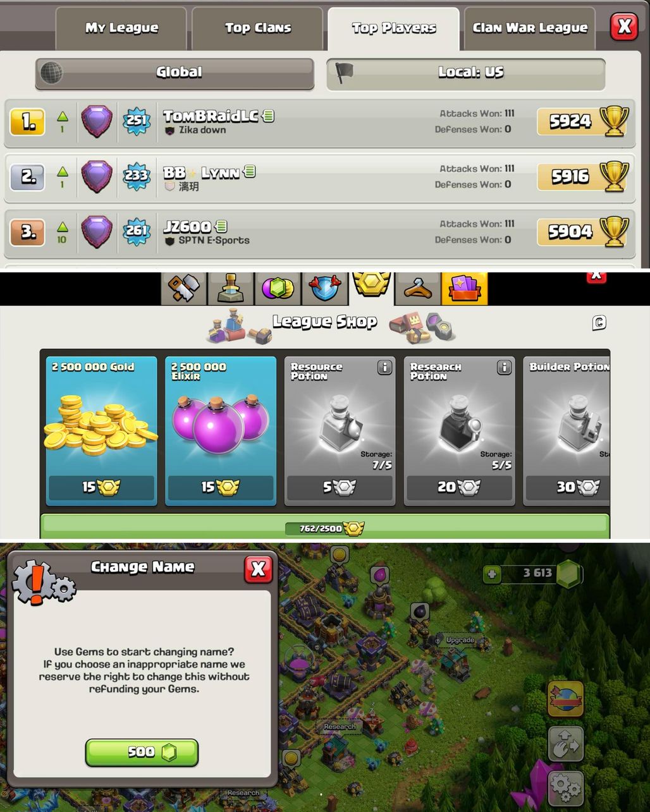The image size is (650, 812).
Task: Open the settings gear in village view
Action: 565,787
